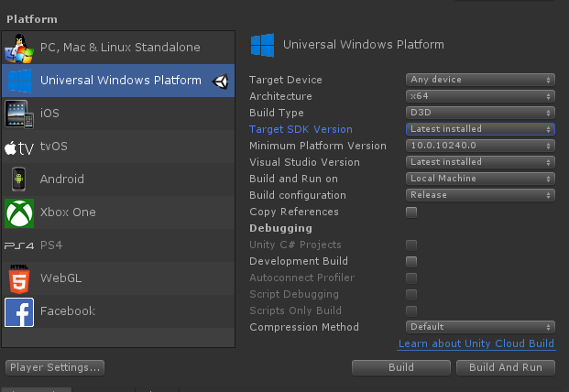Click the Visual Studio Version label

[304, 162]
